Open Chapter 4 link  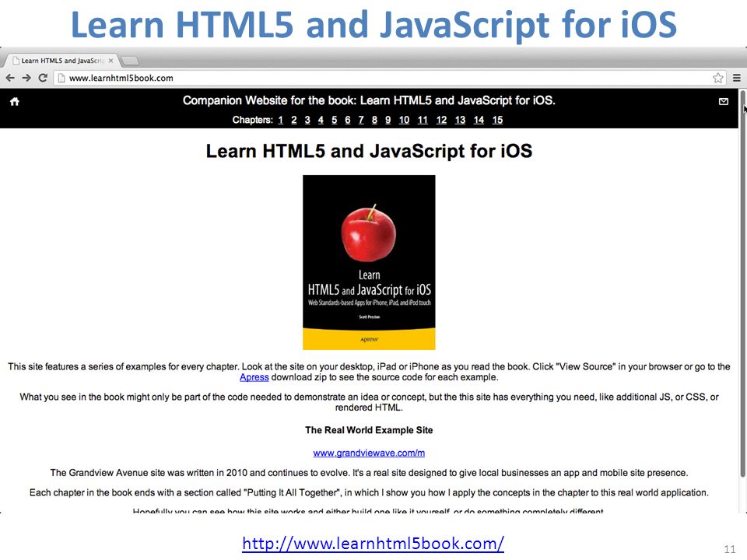pos(321,120)
